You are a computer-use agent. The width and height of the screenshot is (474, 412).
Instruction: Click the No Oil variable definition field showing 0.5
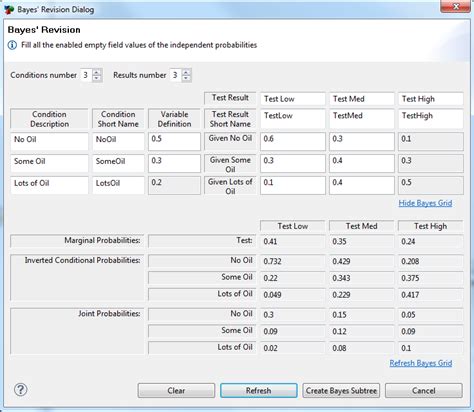tap(174, 141)
